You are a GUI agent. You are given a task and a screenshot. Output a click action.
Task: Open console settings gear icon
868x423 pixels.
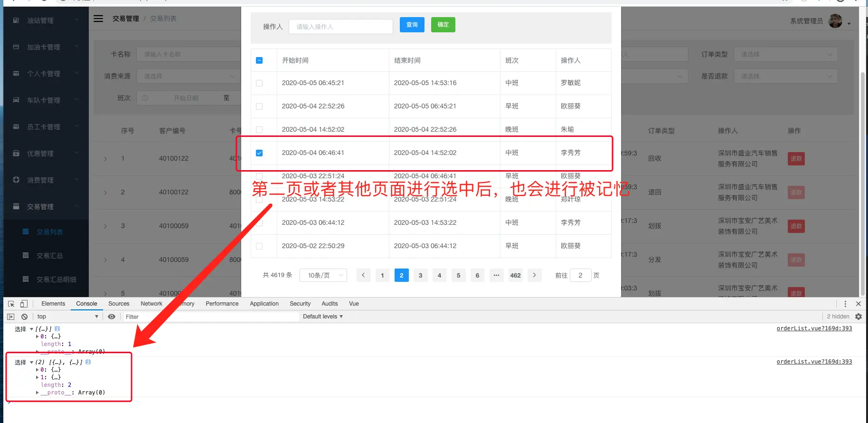[859, 317]
